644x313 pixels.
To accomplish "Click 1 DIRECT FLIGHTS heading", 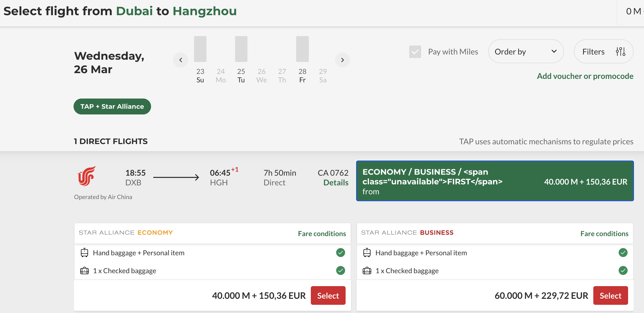I will tap(111, 141).
